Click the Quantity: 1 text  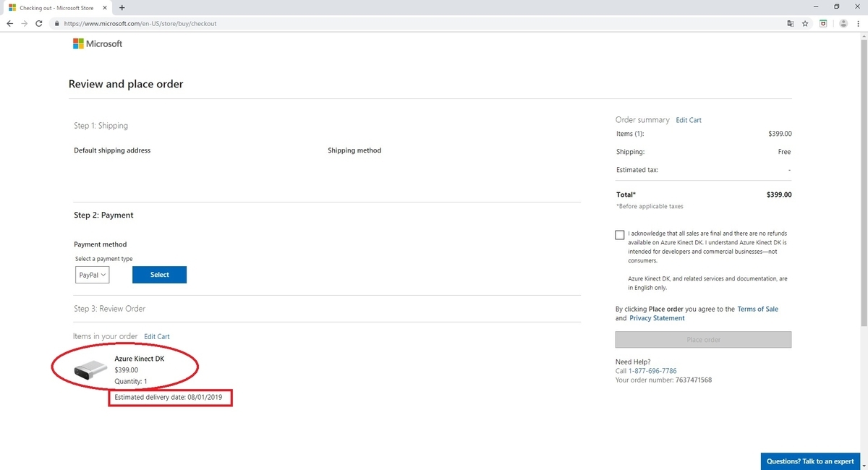[131, 381]
